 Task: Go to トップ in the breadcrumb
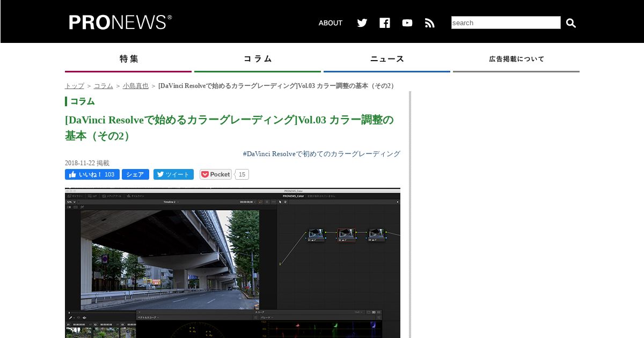coord(75,86)
